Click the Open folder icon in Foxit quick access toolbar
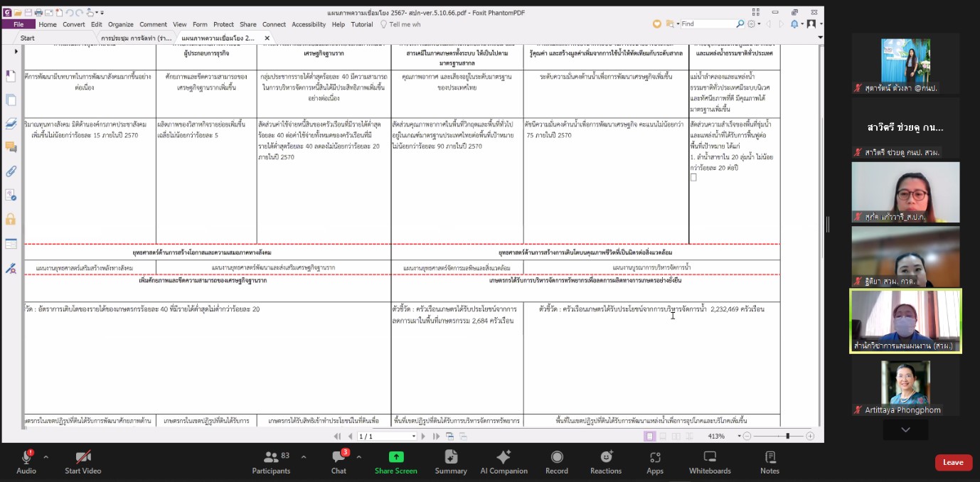The width and height of the screenshot is (980, 482). coord(18,12)
